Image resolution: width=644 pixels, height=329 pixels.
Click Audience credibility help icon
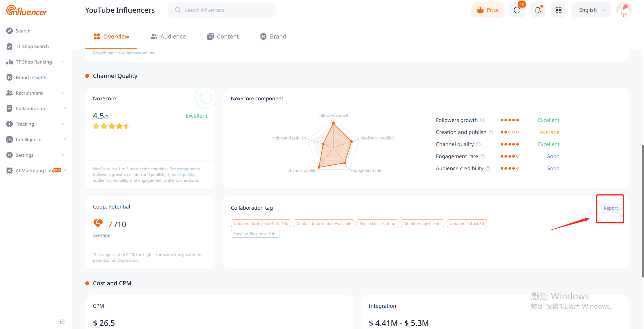[x=488, y=168]
